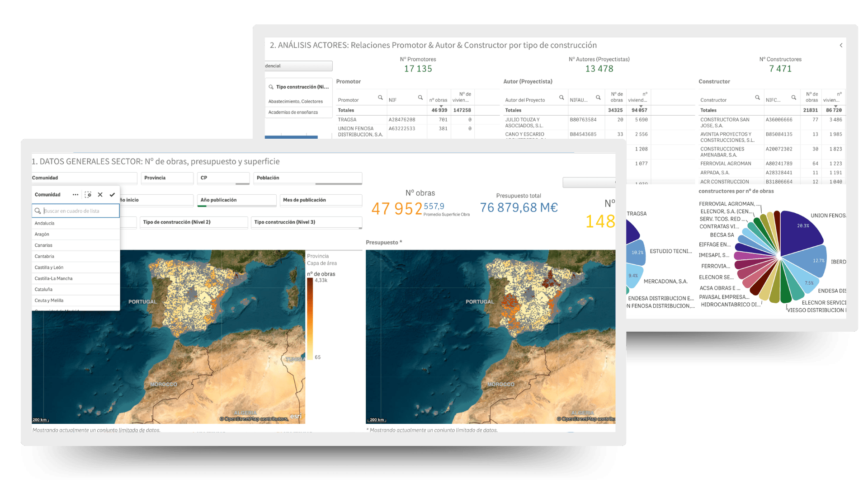Select Ceuta y Melilla in the list

pyautogui.click(x=75, y=300)
